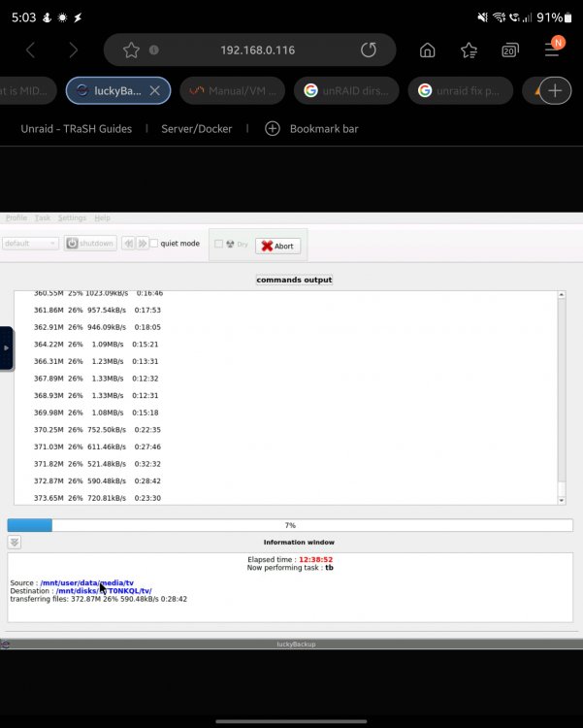The height and width of the screenshot is (728, 583).
Task: Add a new tab with plus button
Action: (555, 90)
